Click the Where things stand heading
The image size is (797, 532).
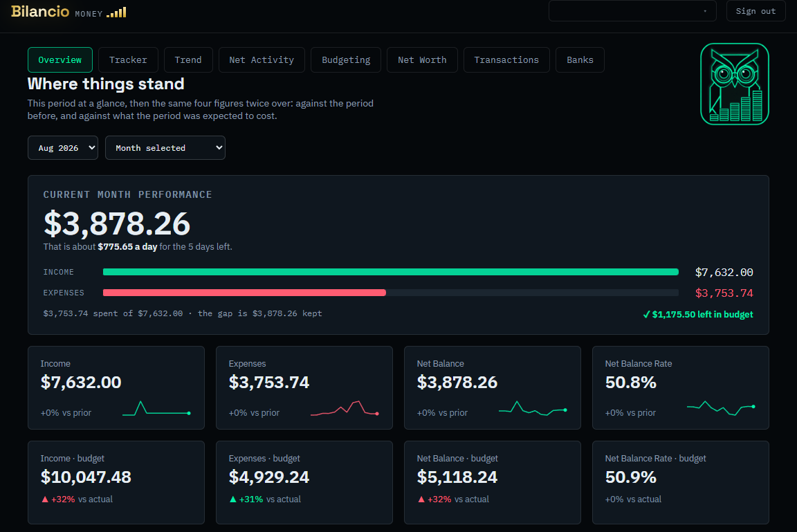(x=106, y=84)
